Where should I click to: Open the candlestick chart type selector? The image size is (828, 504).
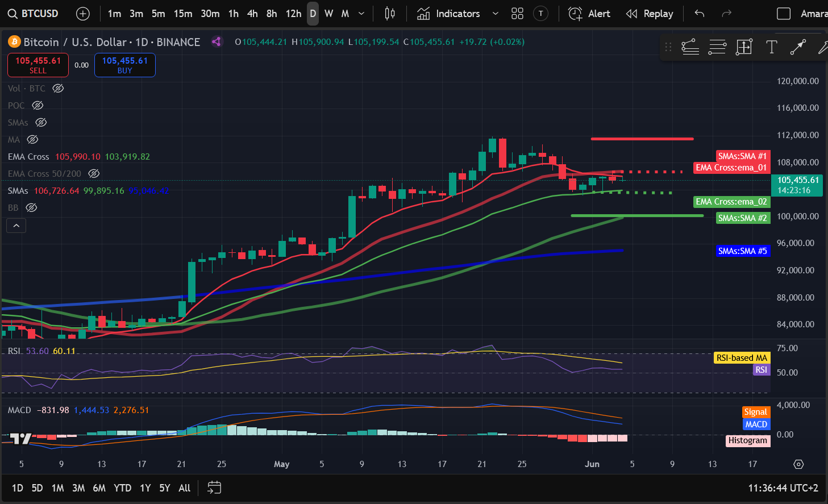click(x=390, y=14)
